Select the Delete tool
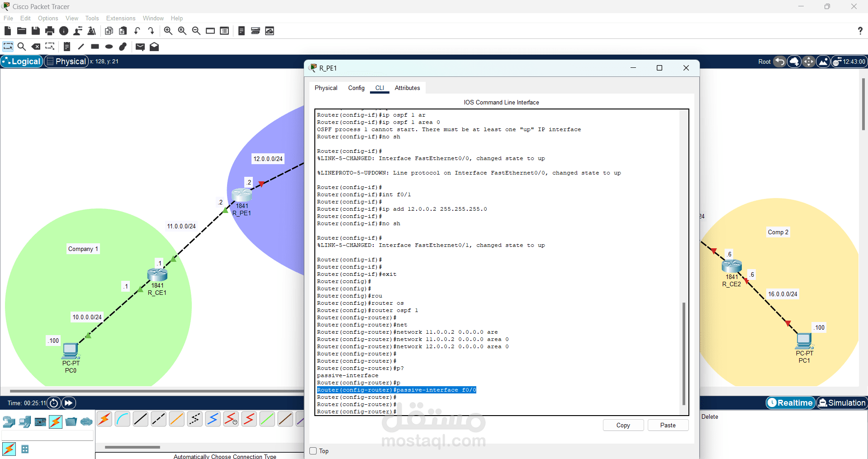868x459 pixels. [x=36, y=47]
